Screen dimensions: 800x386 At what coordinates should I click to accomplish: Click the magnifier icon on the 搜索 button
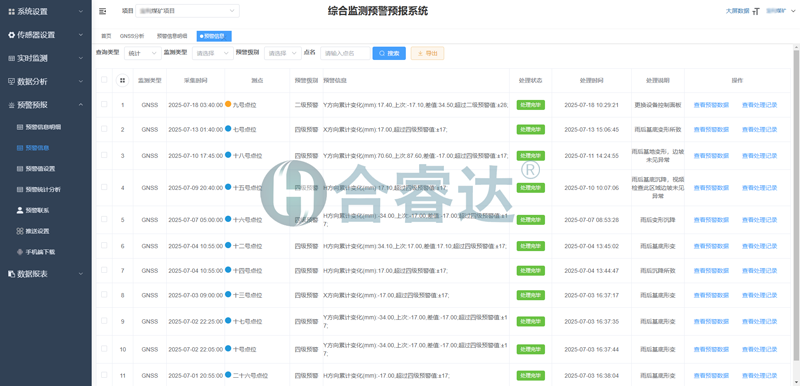tap(382, 53)
